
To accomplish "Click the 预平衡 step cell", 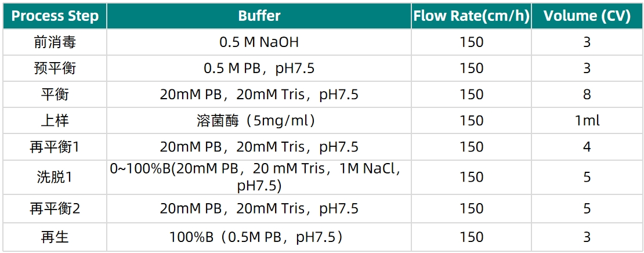I will 55,68.
